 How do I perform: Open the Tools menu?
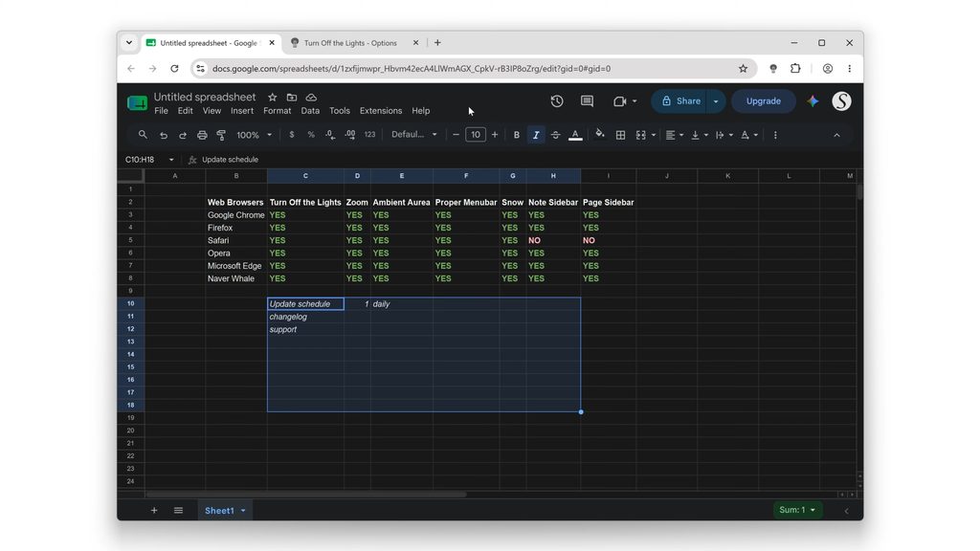click(x=340, y=111)
